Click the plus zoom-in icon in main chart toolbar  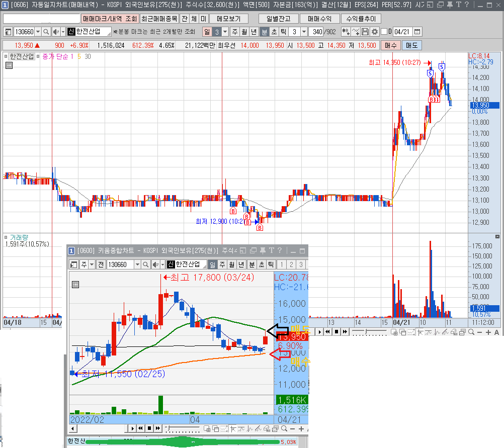point(488,332)
